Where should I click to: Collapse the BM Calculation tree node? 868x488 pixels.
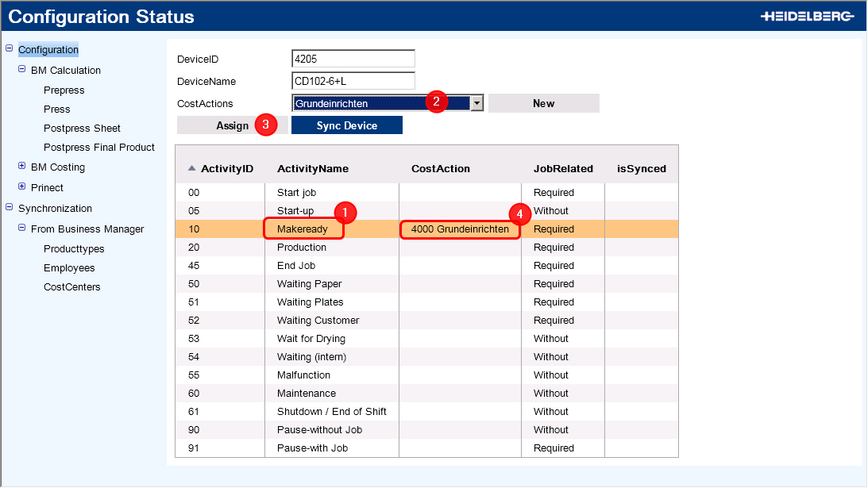pyautogui.click(x=21, y=70)
